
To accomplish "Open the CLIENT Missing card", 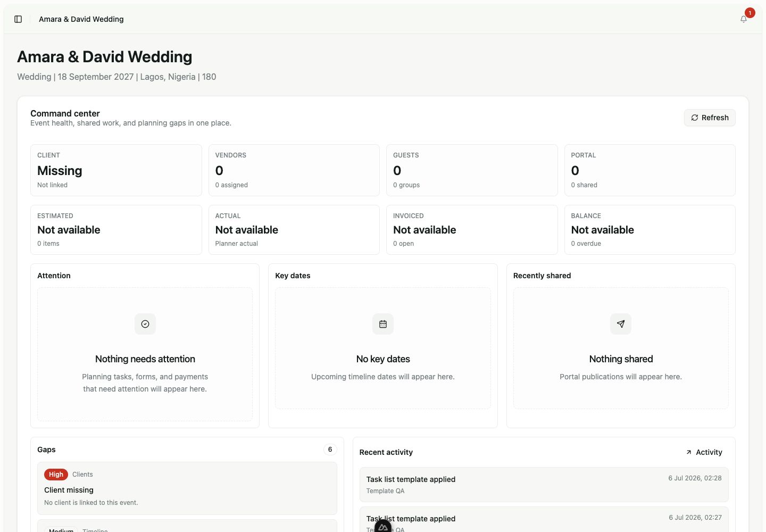I will click(116, 170).
